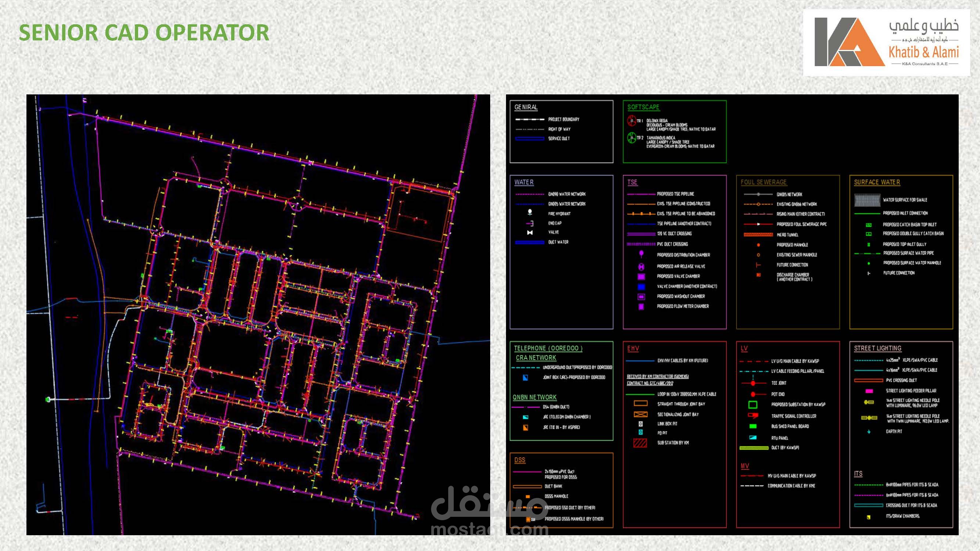Click the Sub Station by KM hatch symbol
Image resolution: width=980 pixels, height=551 pixels.
(640, 443)
